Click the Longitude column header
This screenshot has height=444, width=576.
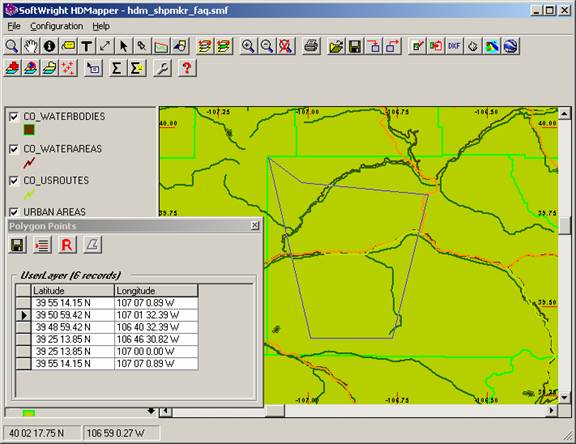point(156,290)
